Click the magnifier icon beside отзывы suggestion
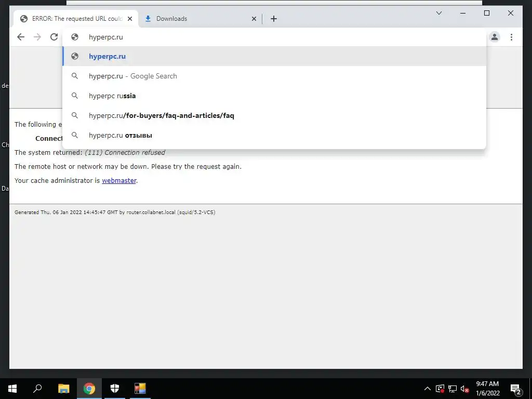 tap(75, 135)
